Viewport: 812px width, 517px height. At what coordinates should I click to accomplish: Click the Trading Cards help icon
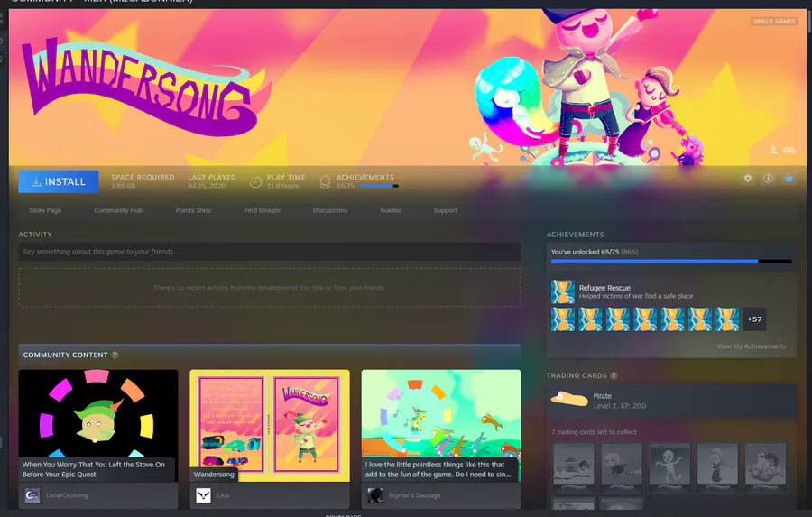point(614,375)
